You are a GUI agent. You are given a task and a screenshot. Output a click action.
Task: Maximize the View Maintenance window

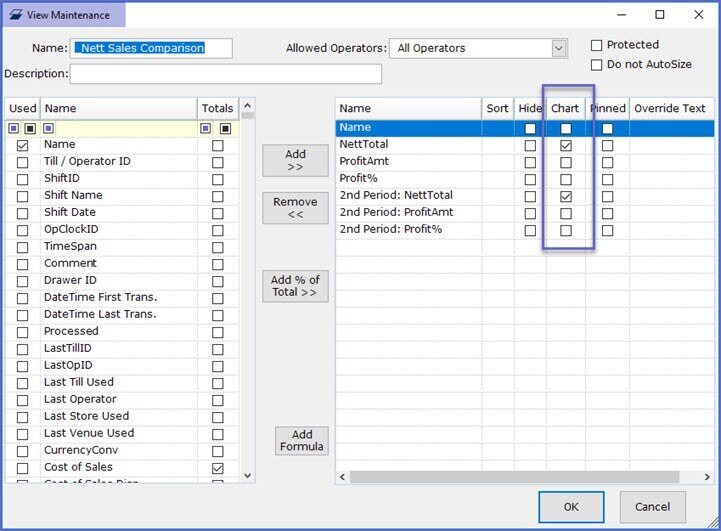[659, 15]
